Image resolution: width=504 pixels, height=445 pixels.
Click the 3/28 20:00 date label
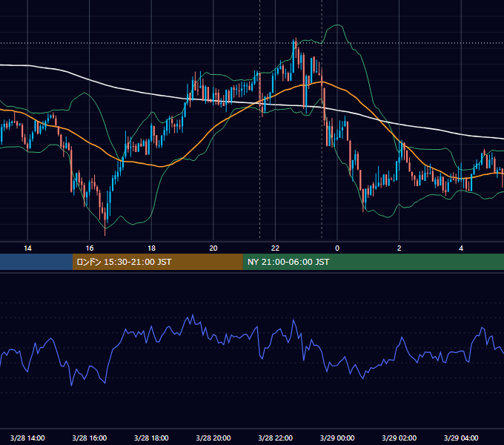coord(213,438)
